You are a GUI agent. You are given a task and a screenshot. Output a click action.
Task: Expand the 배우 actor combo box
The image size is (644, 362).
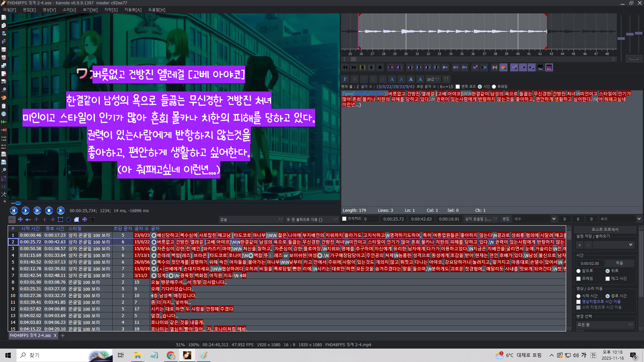tap(535, 219)
